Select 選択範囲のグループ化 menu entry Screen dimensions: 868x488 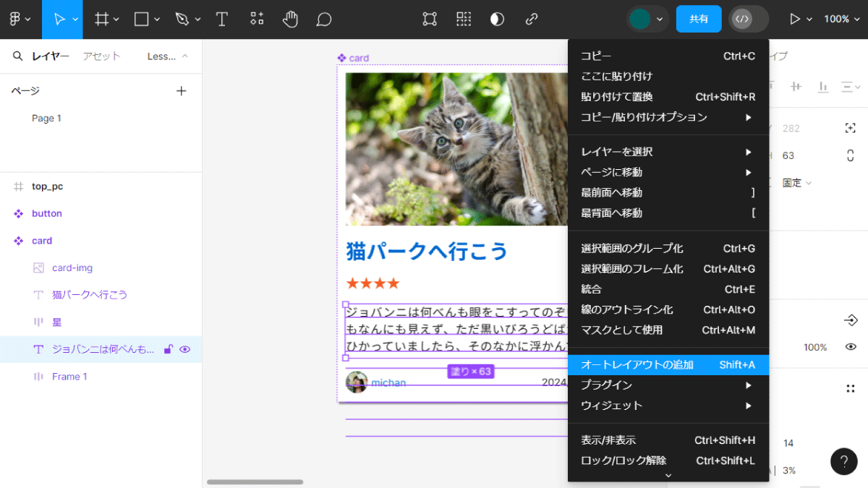tap(668, 248)
